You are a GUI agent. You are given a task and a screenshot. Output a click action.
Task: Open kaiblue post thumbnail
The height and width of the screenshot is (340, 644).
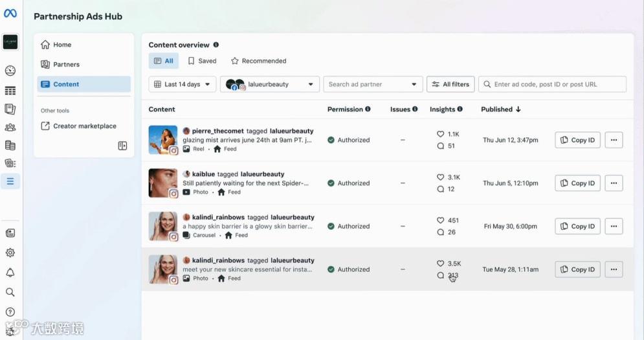(x=163, y=183)
